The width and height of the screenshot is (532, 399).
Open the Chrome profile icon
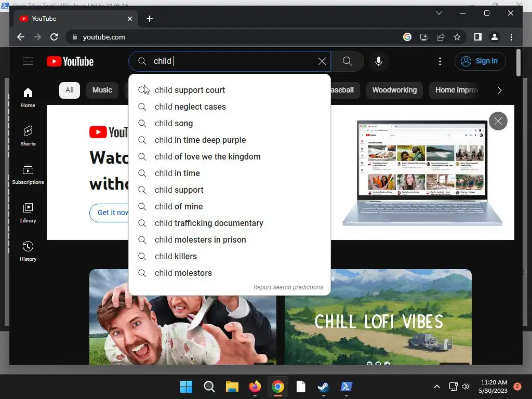tap(495, 37)
